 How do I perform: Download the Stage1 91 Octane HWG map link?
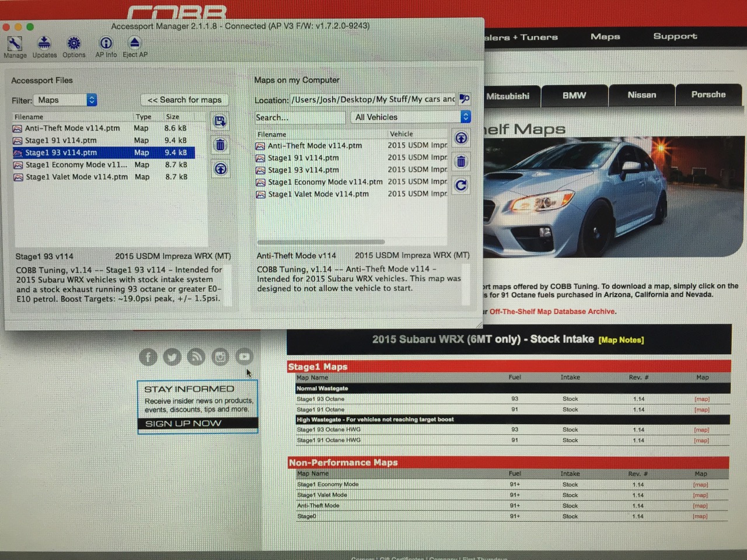701,440
